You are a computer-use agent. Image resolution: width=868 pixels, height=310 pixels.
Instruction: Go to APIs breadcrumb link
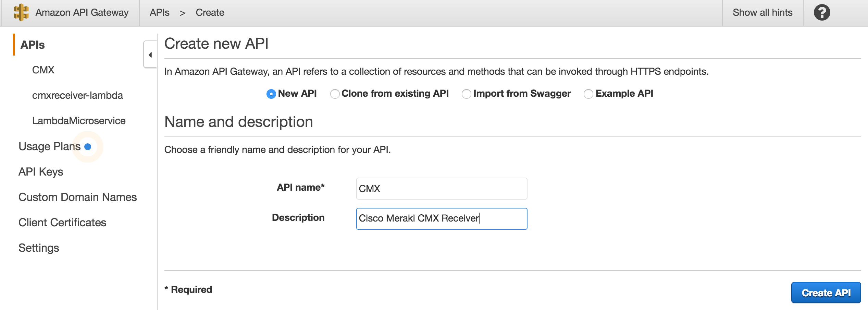pos(160,13)
